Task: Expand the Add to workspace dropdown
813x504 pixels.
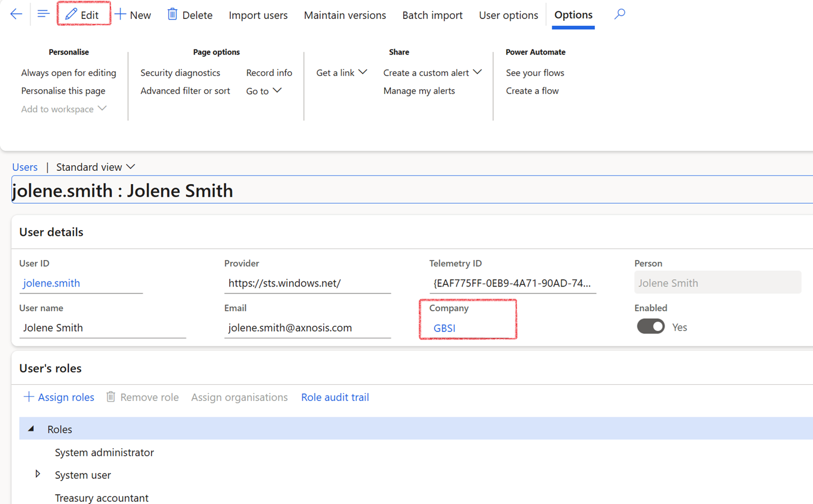Action: click(x=64, y=109)
